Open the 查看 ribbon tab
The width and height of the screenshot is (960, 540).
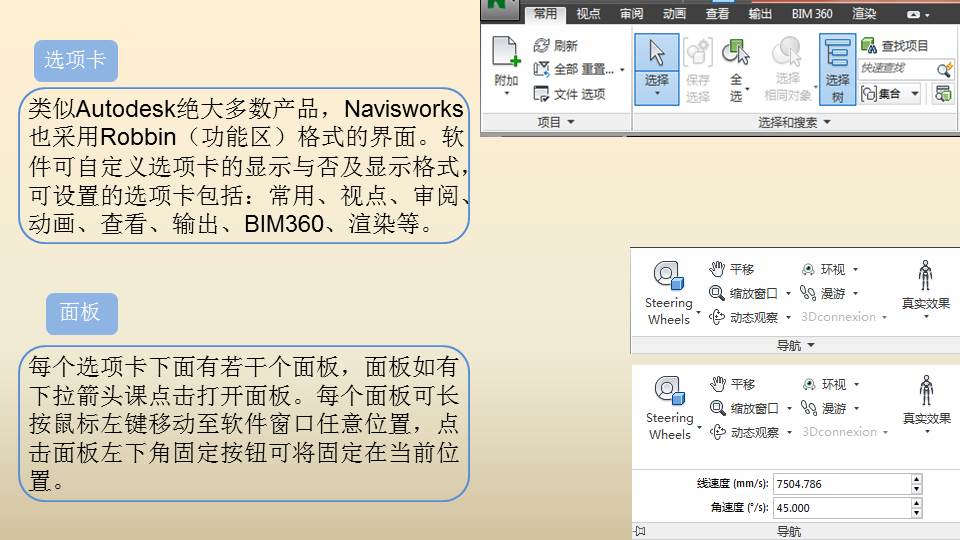coord(717,13)
